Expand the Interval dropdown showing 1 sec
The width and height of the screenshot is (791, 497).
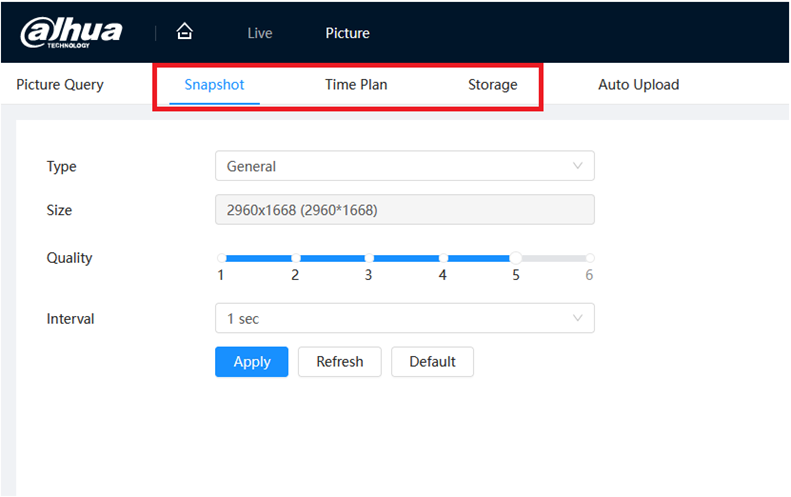[x=404, y=318]
